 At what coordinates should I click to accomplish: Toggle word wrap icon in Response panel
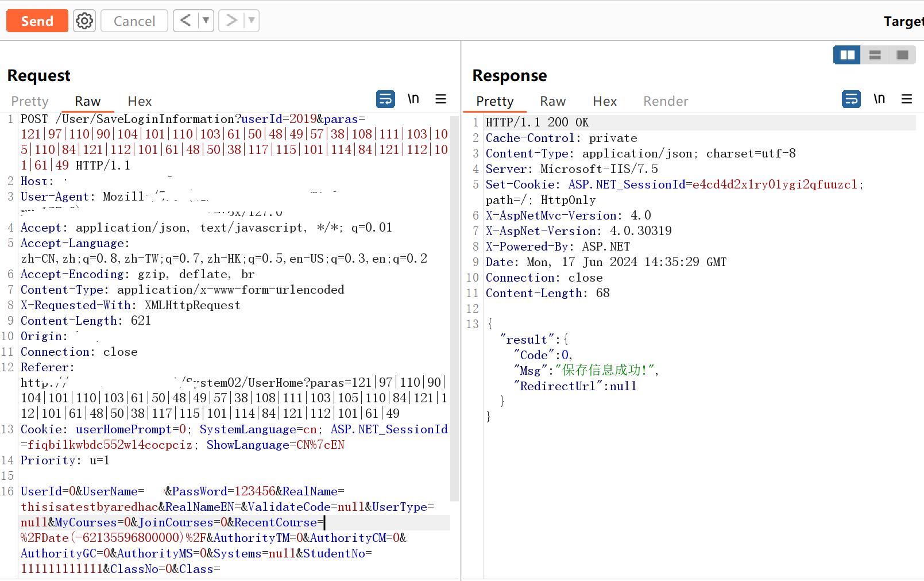851,99
